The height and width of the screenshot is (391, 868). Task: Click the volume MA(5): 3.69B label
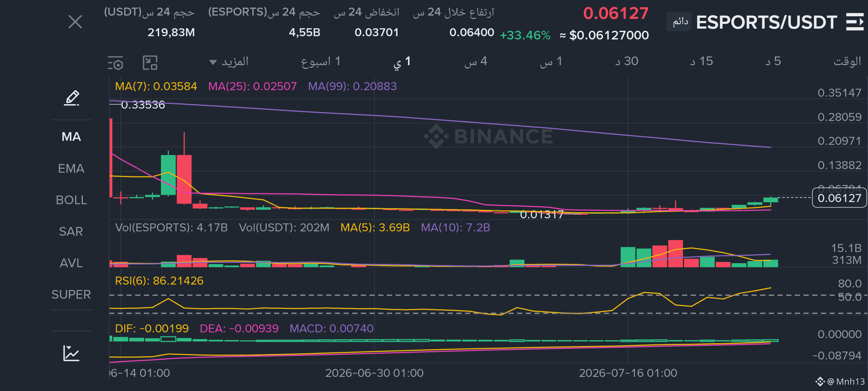[375, 228]
